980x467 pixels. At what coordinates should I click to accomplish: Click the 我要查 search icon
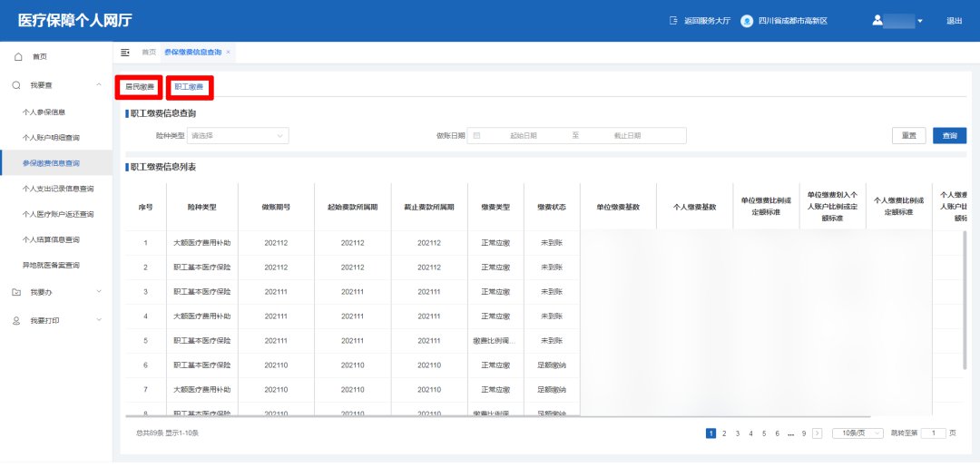(16, 85)
